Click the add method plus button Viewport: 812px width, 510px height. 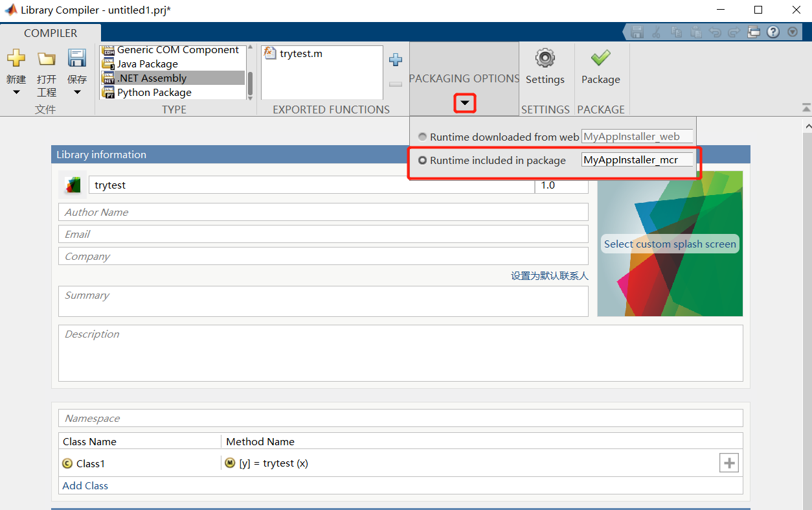[729, 463]
